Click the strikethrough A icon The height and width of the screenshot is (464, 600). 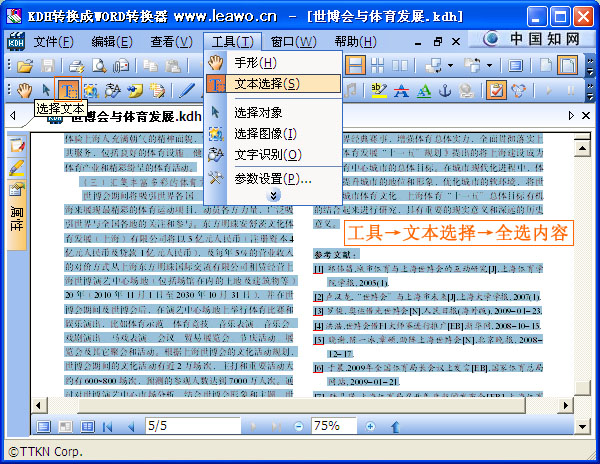point(401,90)
